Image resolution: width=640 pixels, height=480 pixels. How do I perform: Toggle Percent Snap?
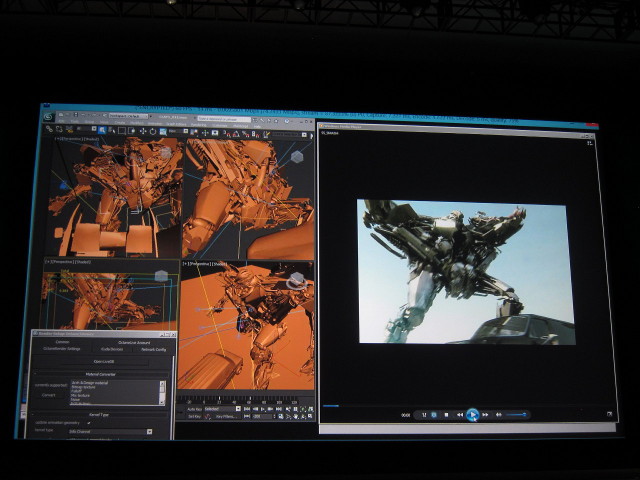click(x=246, y=133)
